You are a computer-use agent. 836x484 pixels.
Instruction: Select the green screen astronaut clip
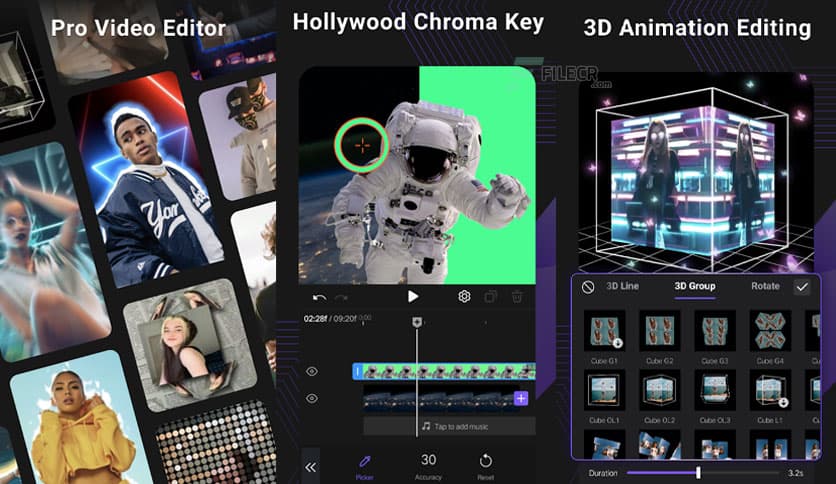tap(447, 372)
